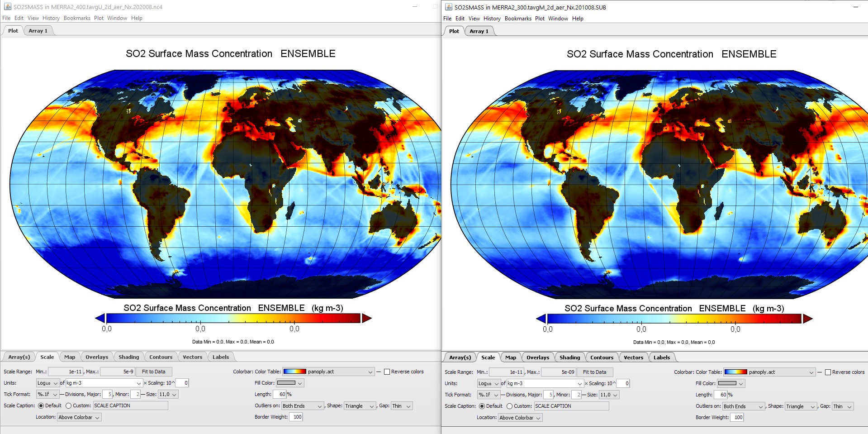Open the Bookmarks menu in left window
The width and height of the screenshot is (868, 434).
pyautogui.click(x=77, y=18)
